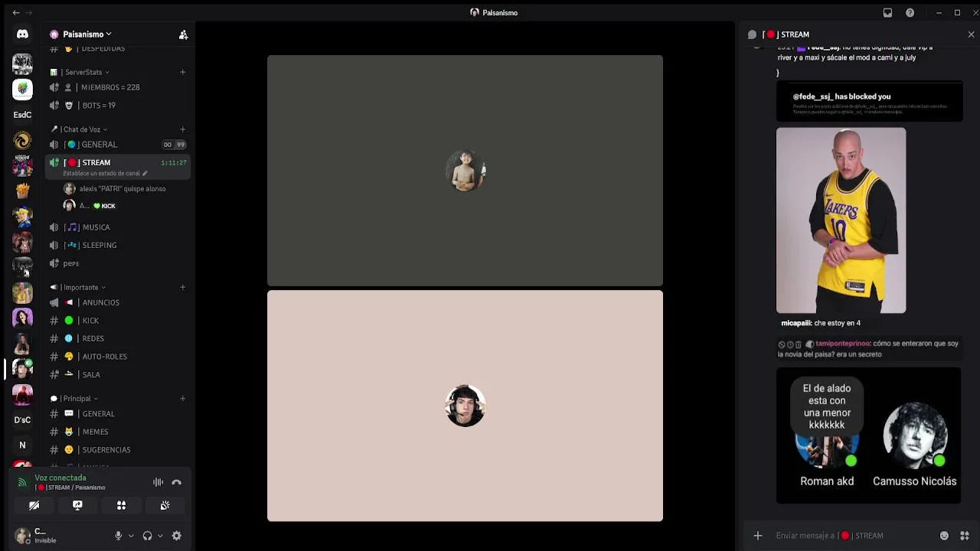Open the activities icon in the voice panel

pyautogui.click(x=121, y=505)
